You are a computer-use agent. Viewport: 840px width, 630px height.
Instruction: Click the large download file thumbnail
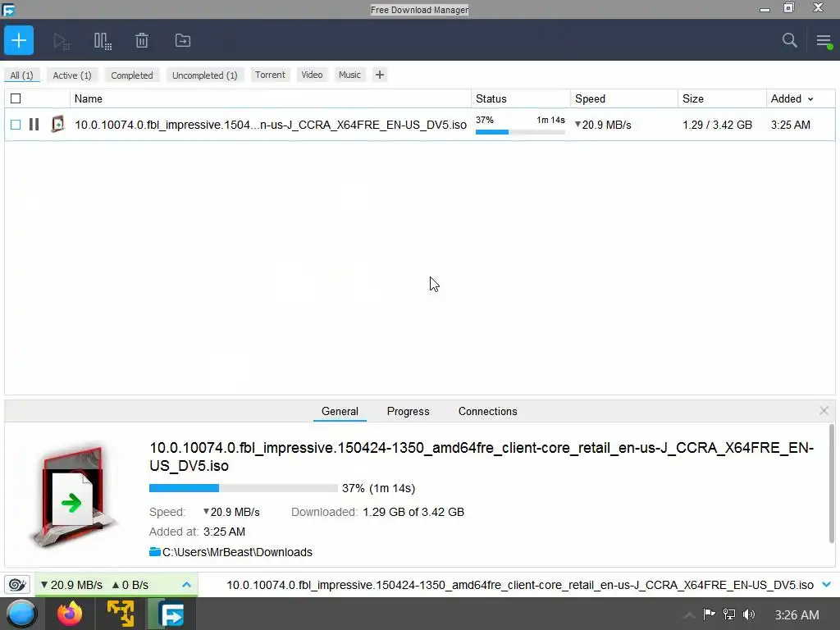click(73, 495)
